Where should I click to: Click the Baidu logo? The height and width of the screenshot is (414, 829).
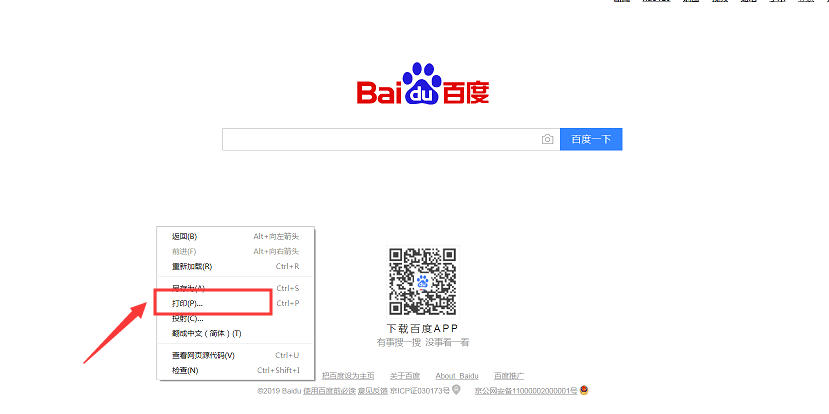coord(423,87)
